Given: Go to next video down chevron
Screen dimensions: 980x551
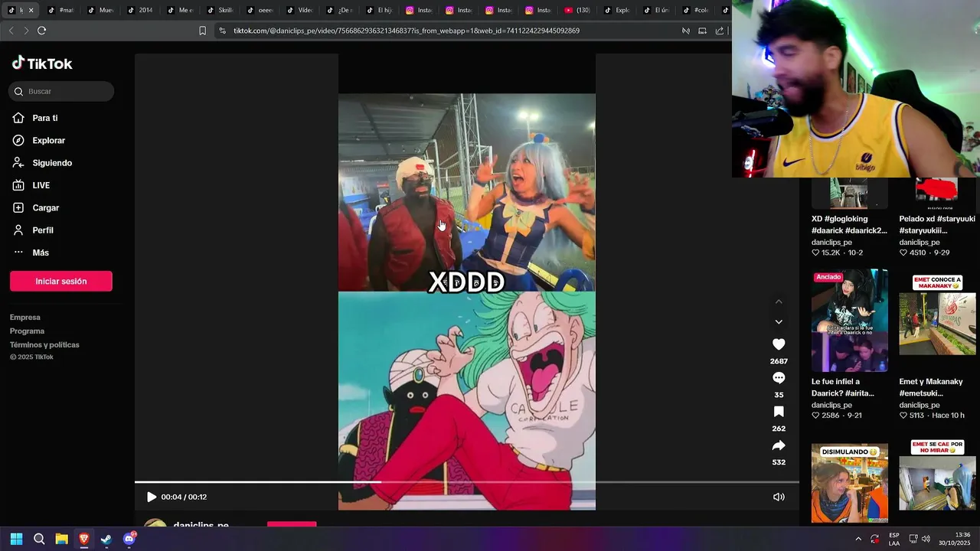Looking at the screenshot, I should coord(779,322).
